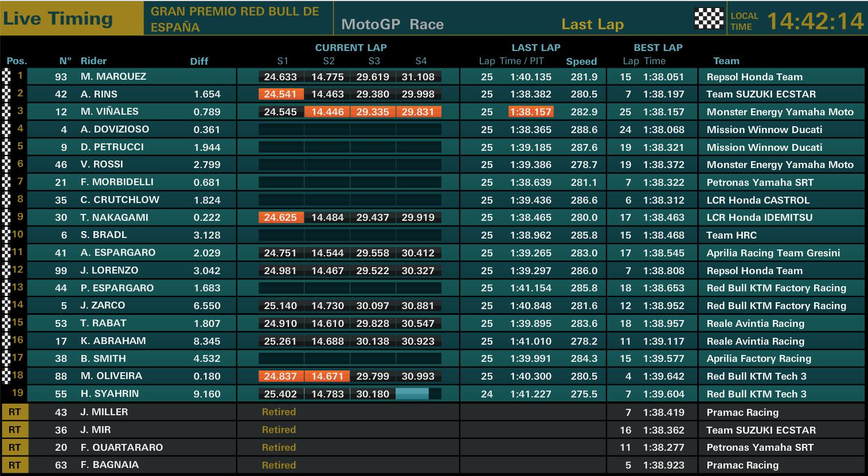Click the S1 sector column header
The image size is (868, 476).
pos(283,61)
